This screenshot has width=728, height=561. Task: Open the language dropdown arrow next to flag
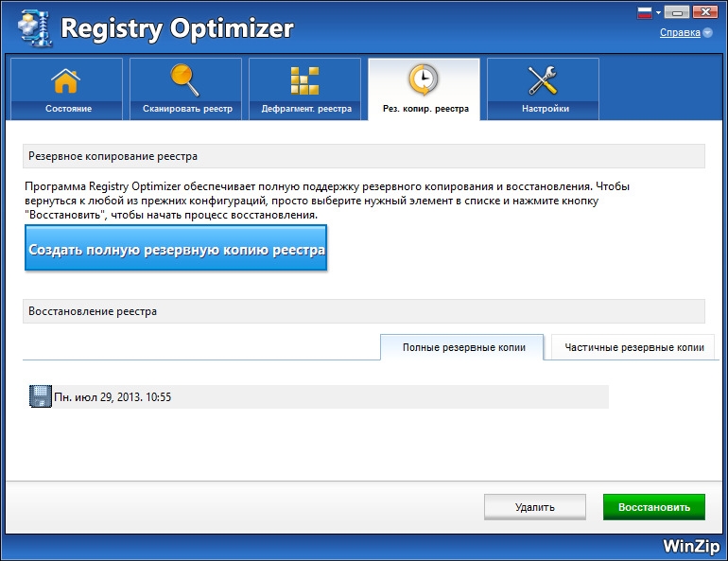point(658,12)
